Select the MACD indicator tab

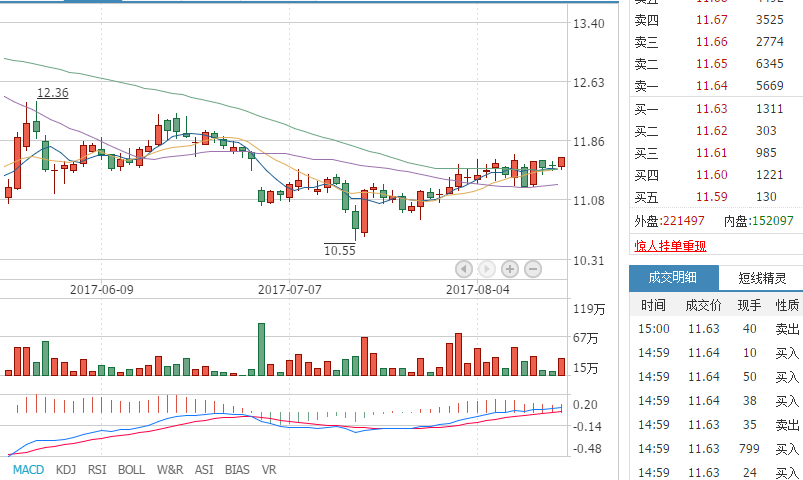pyautogui.click(x=28, y=469)
